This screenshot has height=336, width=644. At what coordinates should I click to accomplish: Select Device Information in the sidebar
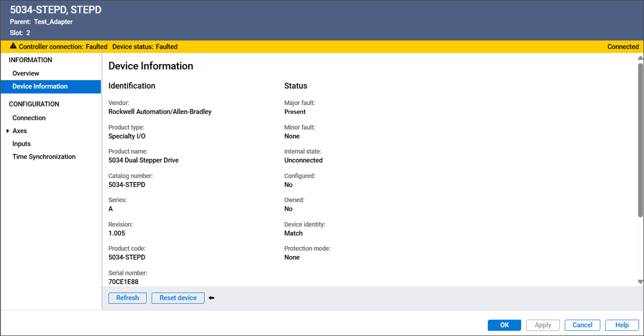[x=51, y=86]
